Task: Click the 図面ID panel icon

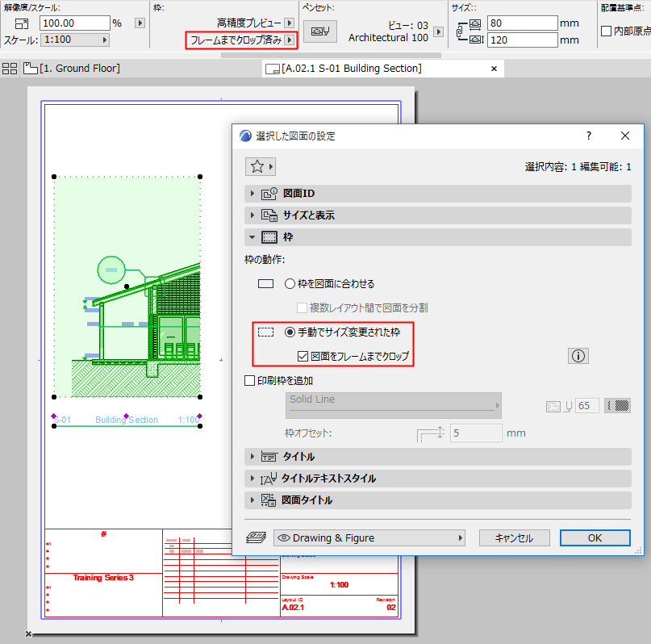Action: point(269,194)
